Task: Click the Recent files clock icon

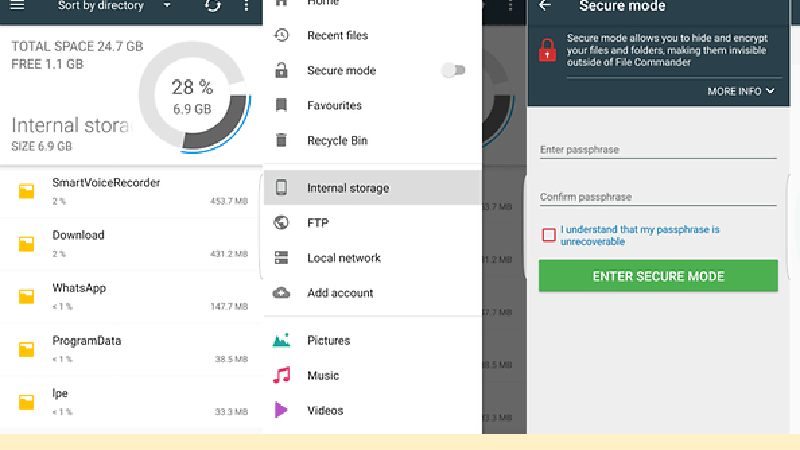Action: click(x=282, y=35)
